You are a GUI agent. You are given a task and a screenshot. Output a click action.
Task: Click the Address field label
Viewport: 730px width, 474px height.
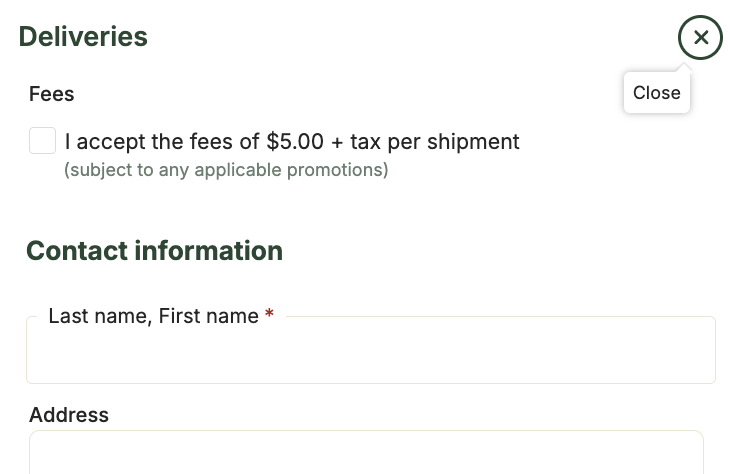69,415
